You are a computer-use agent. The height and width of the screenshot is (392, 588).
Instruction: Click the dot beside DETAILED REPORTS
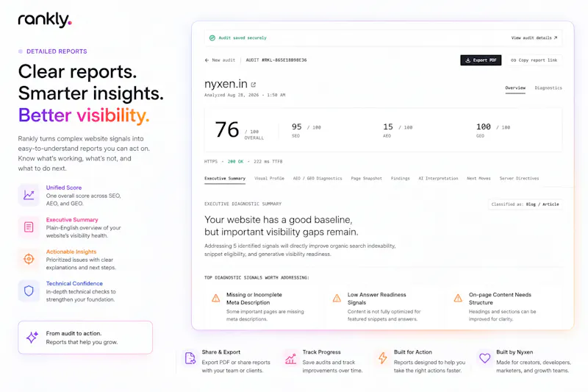[x=21, y=51]
